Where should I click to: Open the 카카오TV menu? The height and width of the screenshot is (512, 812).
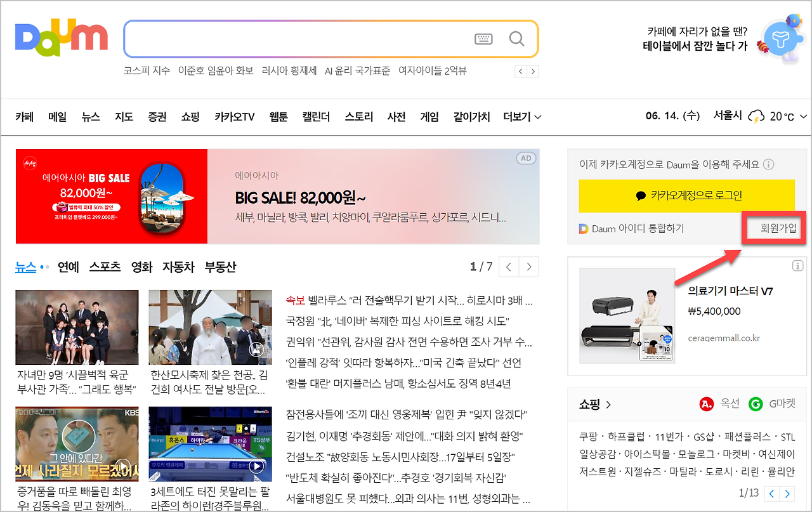pyautogui.click(x=234, y=117)
